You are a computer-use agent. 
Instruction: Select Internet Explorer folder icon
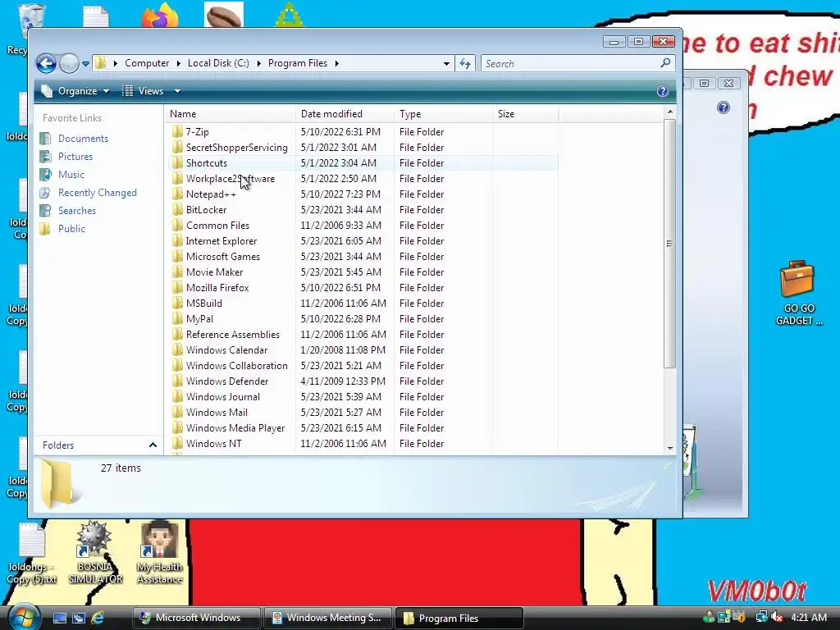tap(177, 240)
